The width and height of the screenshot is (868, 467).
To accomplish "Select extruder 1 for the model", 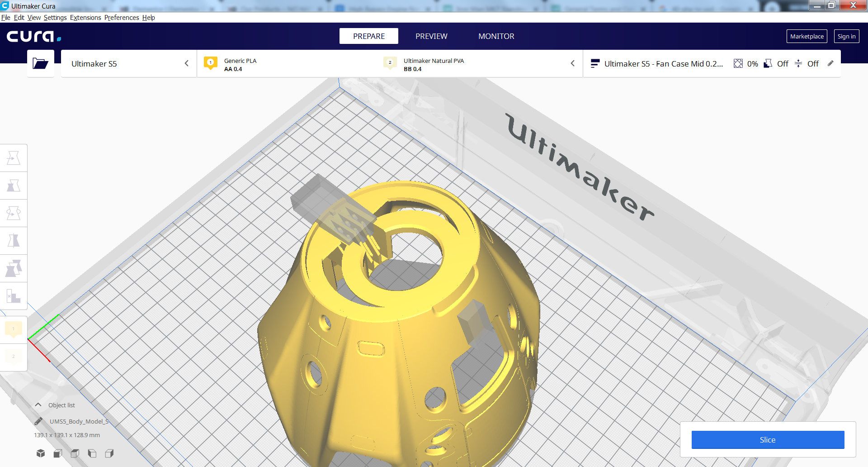I will 14,329.
